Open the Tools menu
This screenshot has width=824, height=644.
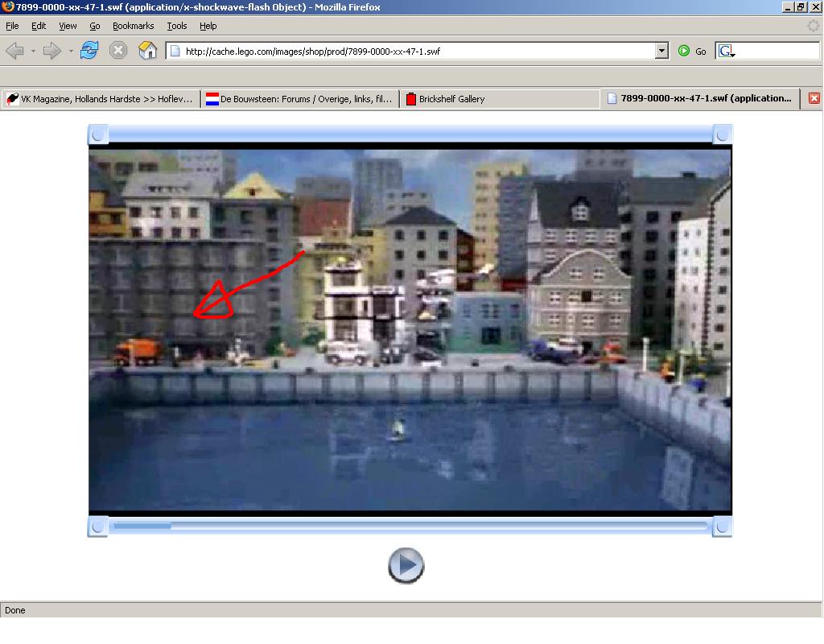tap(176, 26)
